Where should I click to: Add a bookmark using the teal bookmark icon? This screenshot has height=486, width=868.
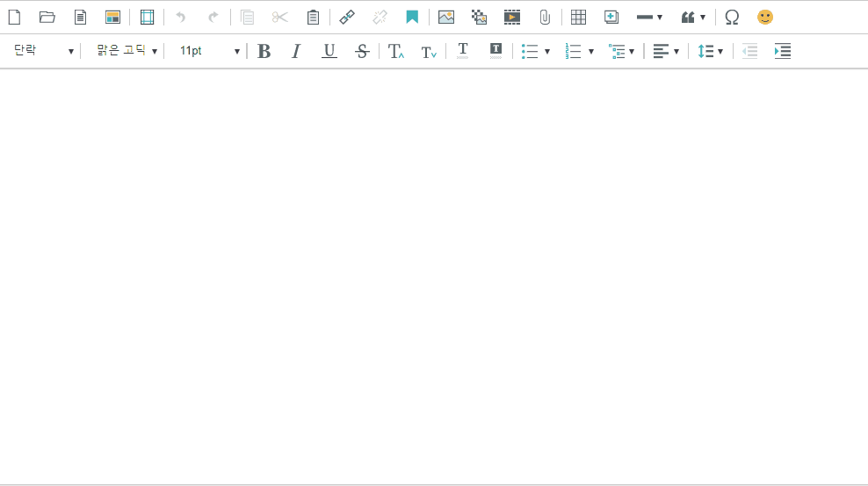click(412, 17)
